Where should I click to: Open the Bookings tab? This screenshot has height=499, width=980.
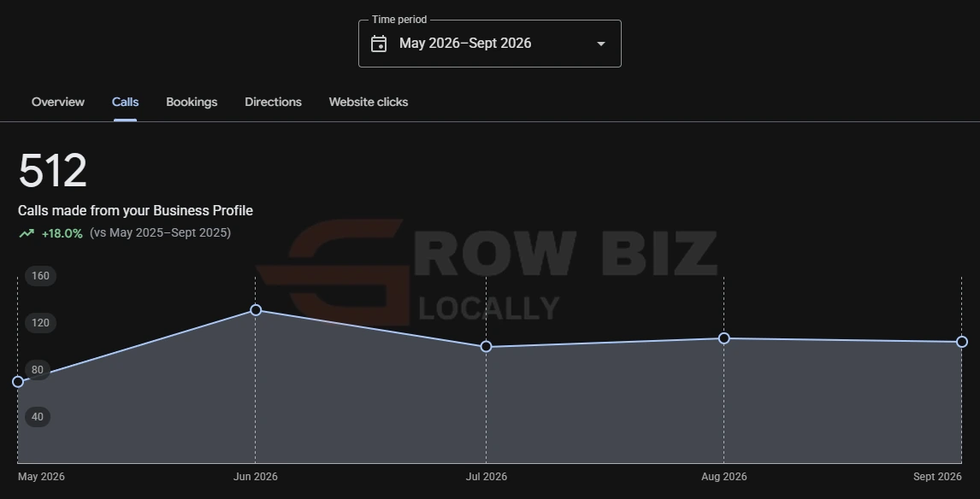(192, 102)
